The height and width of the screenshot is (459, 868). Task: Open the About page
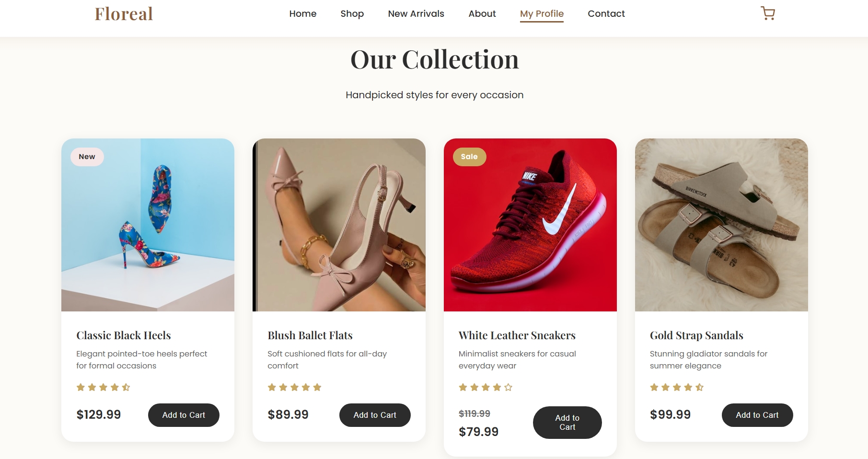pyautogui.click(x=482, y=14)
